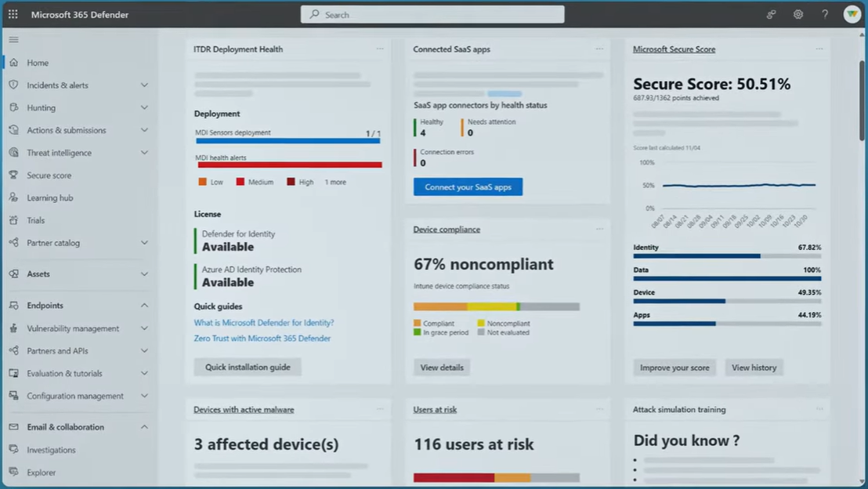Click Quick installation guide button
868x489 pixels.
(248, 368)
